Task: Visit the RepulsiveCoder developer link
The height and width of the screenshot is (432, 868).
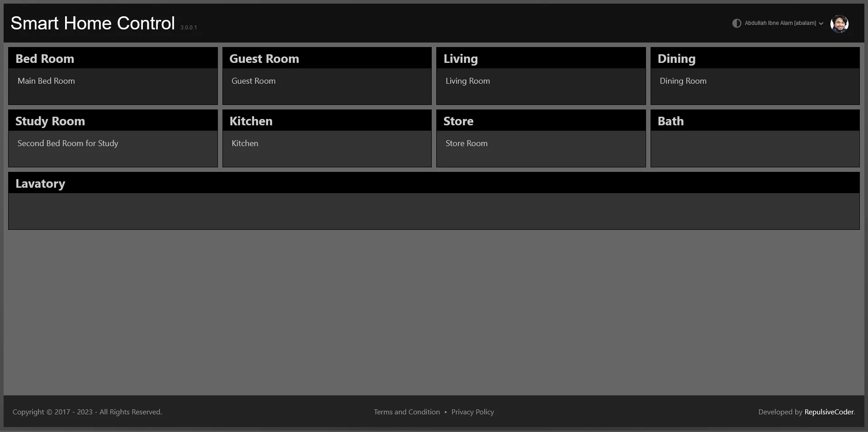Action: click(829, 412)
